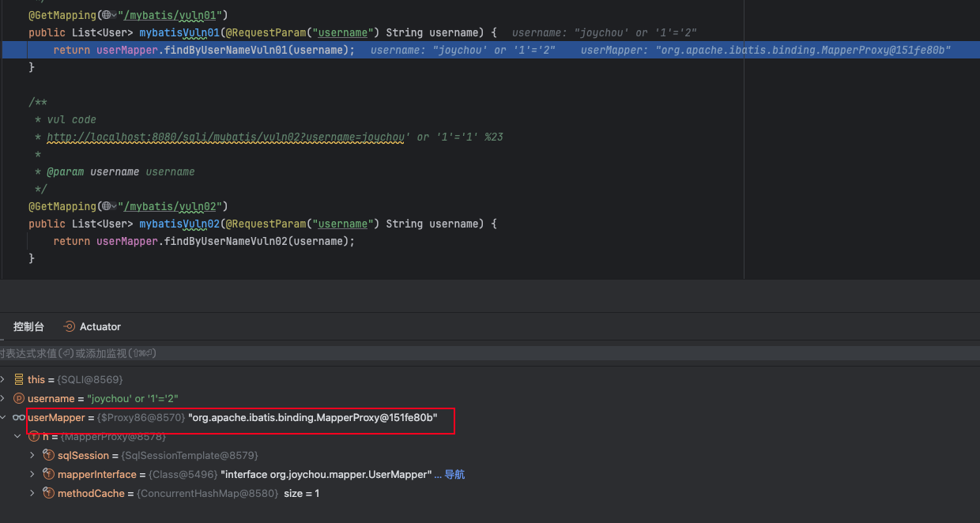The image size is (980, 523).
Task: Click the synthetic variable icon beside userMapper
Action: pos(18,417)
